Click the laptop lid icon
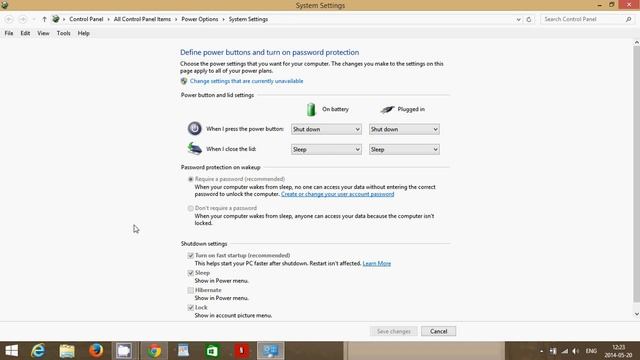 (x=195, y=149)
